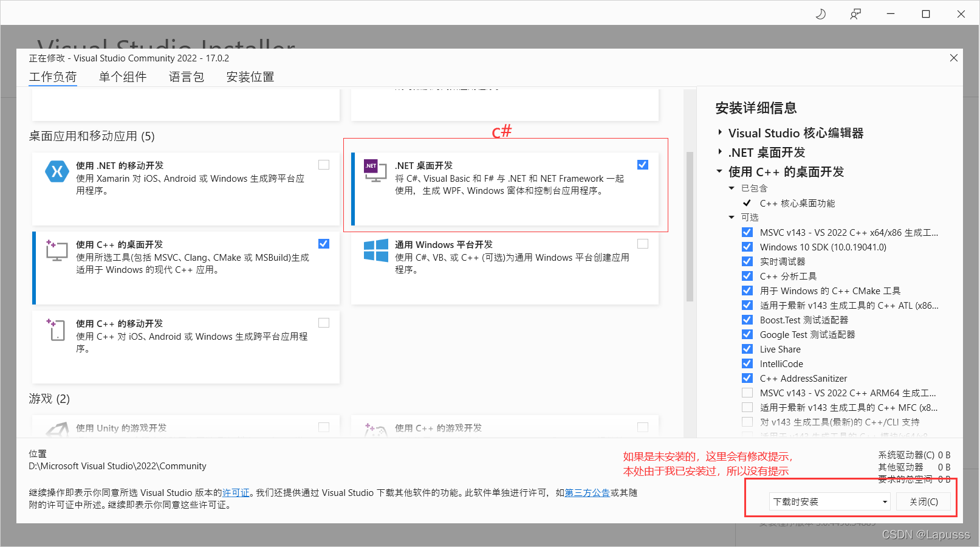Check C++ MFC for v143 option
Screen dimensions: 980x547
coord(747,407)
